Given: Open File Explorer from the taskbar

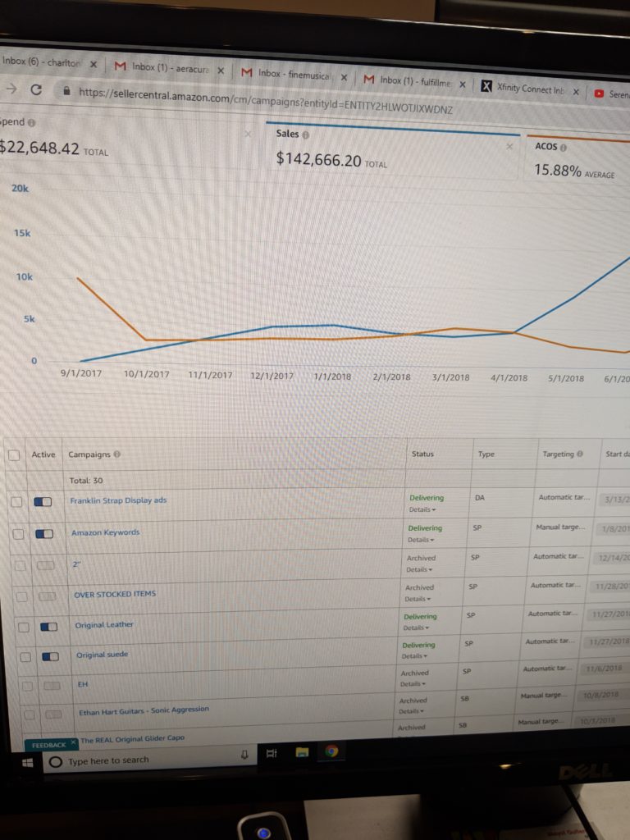Looking at the screenshot, I should pos(302,752).
